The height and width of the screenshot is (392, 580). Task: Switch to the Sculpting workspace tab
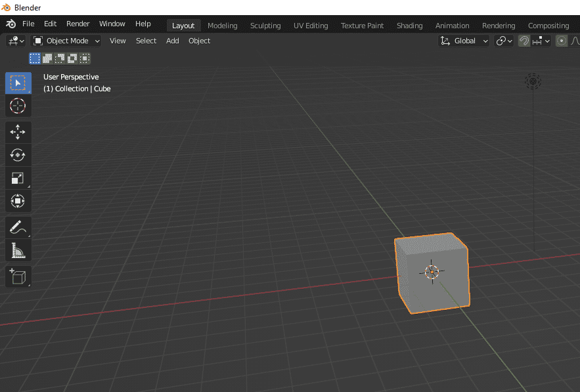tap(265, 26)
